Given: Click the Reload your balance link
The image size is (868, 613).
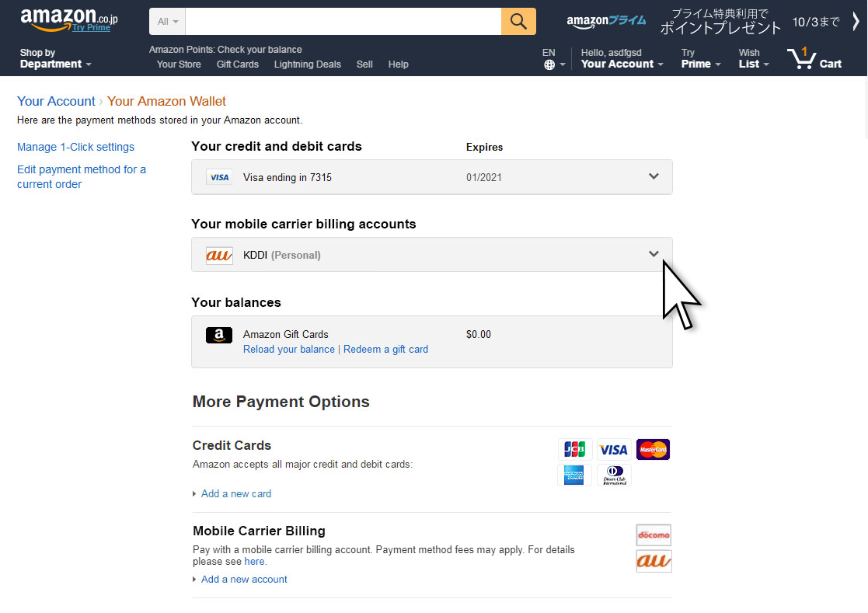Looking at the screenshot, I should [x=288, y=350].
